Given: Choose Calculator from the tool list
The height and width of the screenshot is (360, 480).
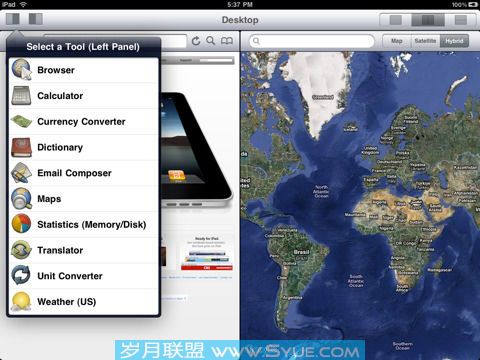Looking at the screenshot, I should pyautogui.click(x=83, y=96).
